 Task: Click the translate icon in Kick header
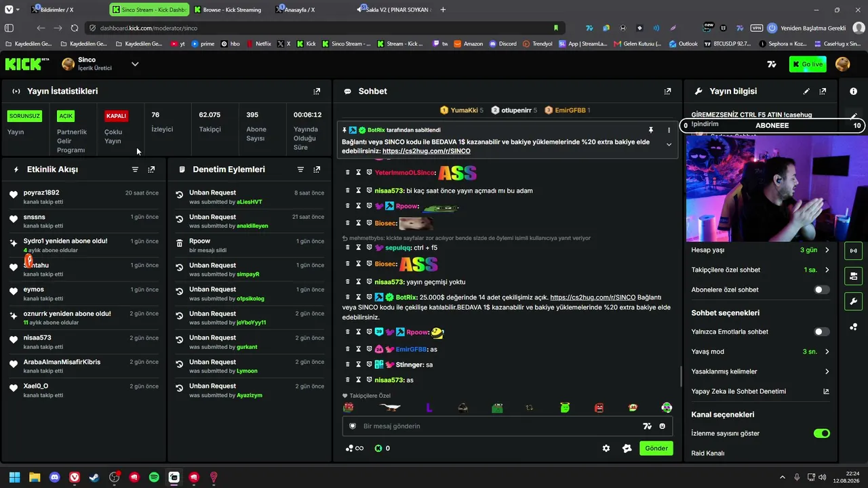click(772, 64)
